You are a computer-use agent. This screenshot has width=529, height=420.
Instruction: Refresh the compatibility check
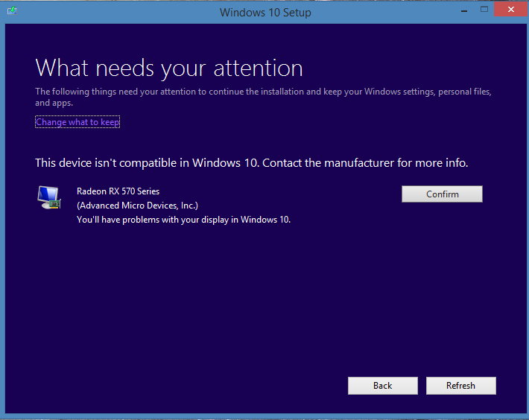pos(461,386)
